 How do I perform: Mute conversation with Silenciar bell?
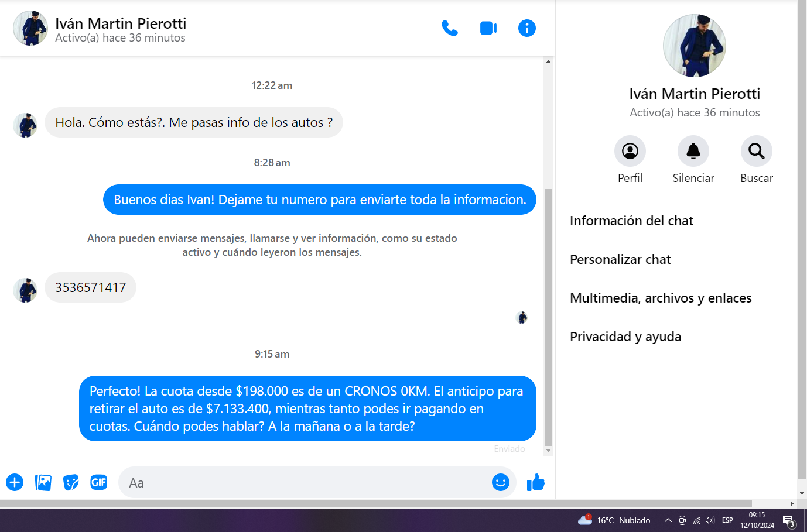(x=693, y=152)
